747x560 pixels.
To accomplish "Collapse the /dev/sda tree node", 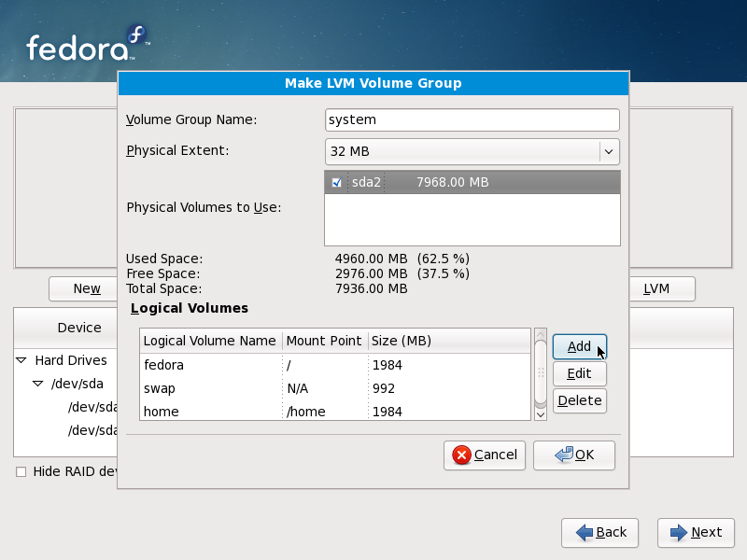I will pyautogui.click(x=37, y=384).
